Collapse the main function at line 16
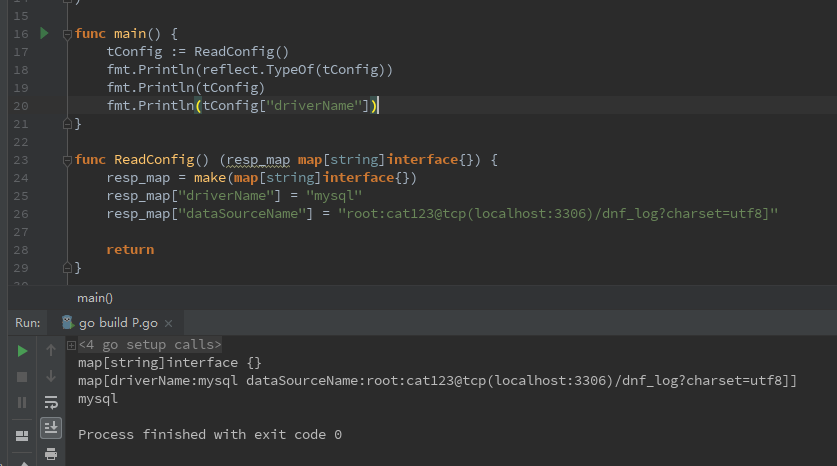The height and width of the screenshot is (466, 837). (67, 35)
